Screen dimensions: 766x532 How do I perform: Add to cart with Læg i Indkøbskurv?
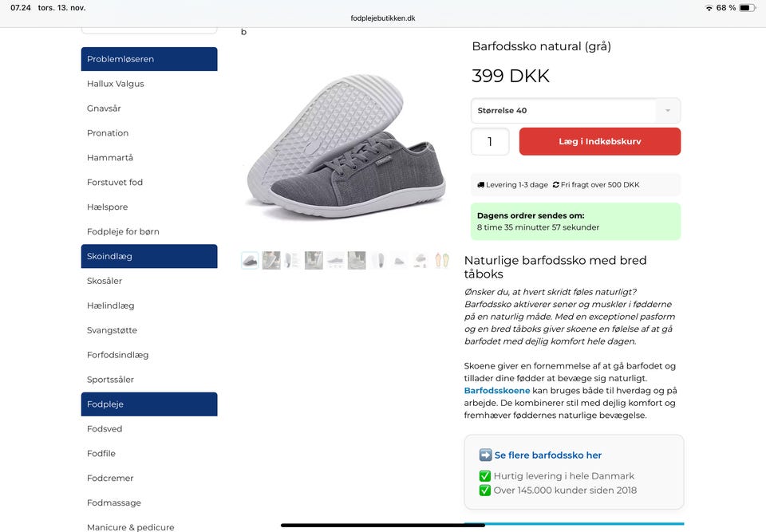click(x=599, y=141)
